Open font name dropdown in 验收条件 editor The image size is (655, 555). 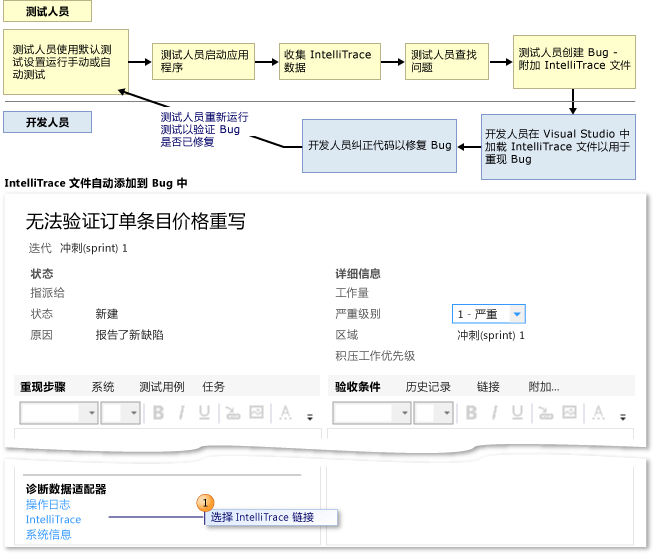coord(372,413)
